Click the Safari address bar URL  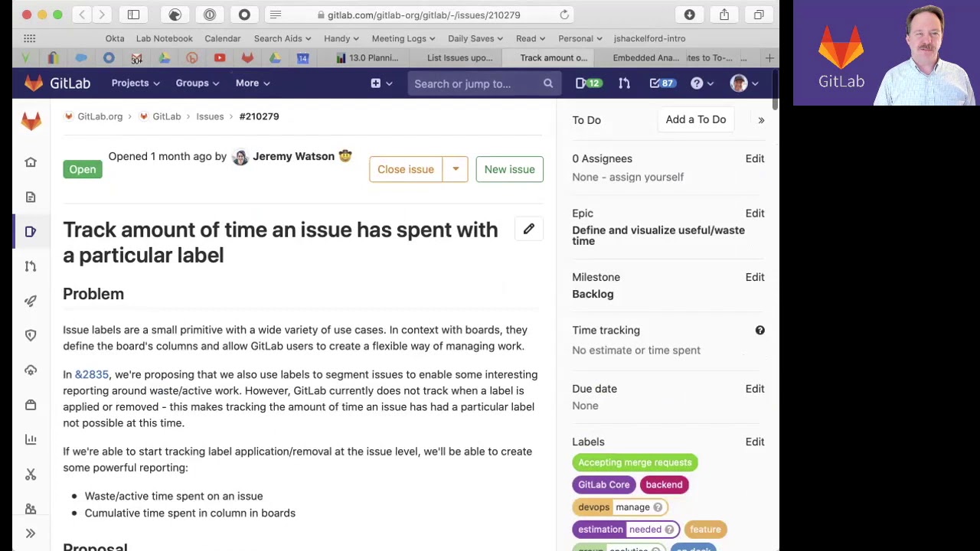click(x=423, y=15)
